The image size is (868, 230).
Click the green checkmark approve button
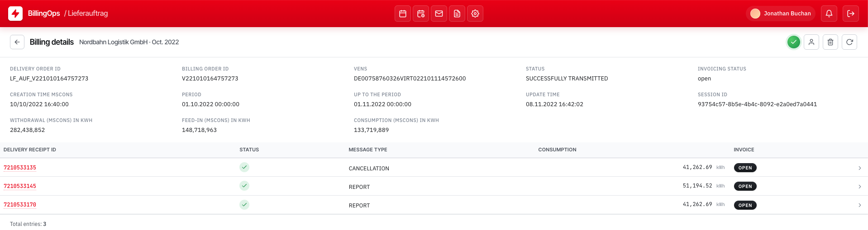793,42
